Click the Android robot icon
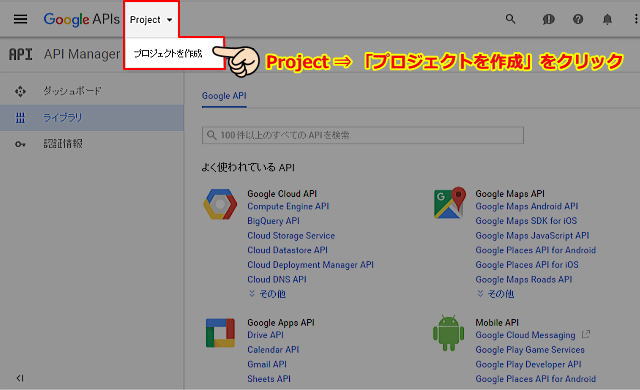 click(x=449, y=332)
